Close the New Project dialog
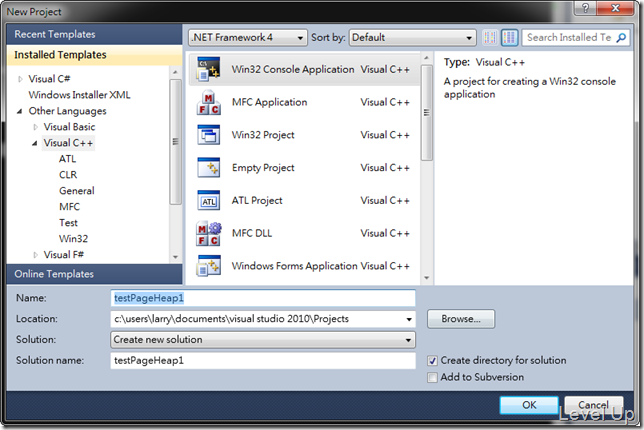The height and width of the screenshot is (430, 644). [615, 8]
